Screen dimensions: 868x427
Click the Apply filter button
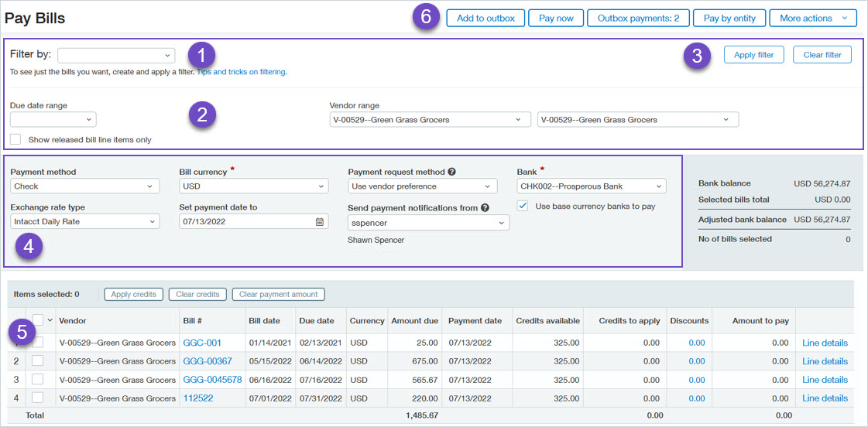point(753,55)
